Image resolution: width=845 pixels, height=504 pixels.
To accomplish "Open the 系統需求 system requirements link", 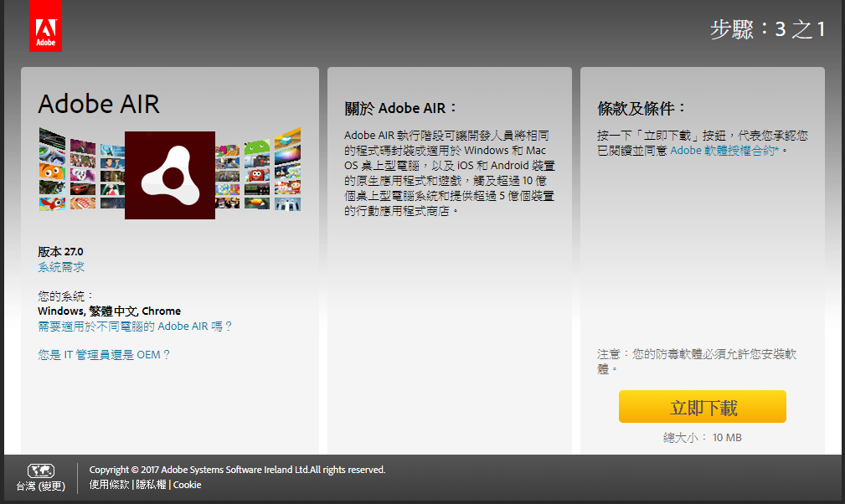I will point(61,267).
